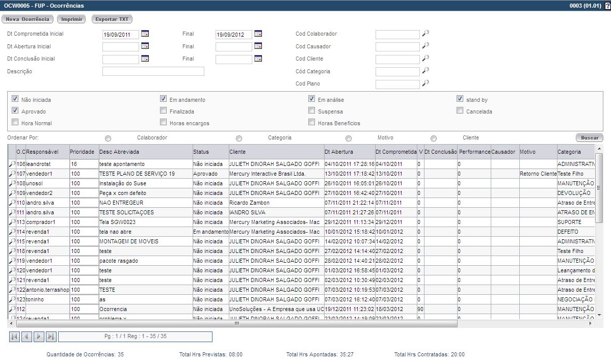Click the Cod Cliente lookup magnifier
The height and width of the screenshot is (364, 611).
pyautogui.click(x=426, y=59)
